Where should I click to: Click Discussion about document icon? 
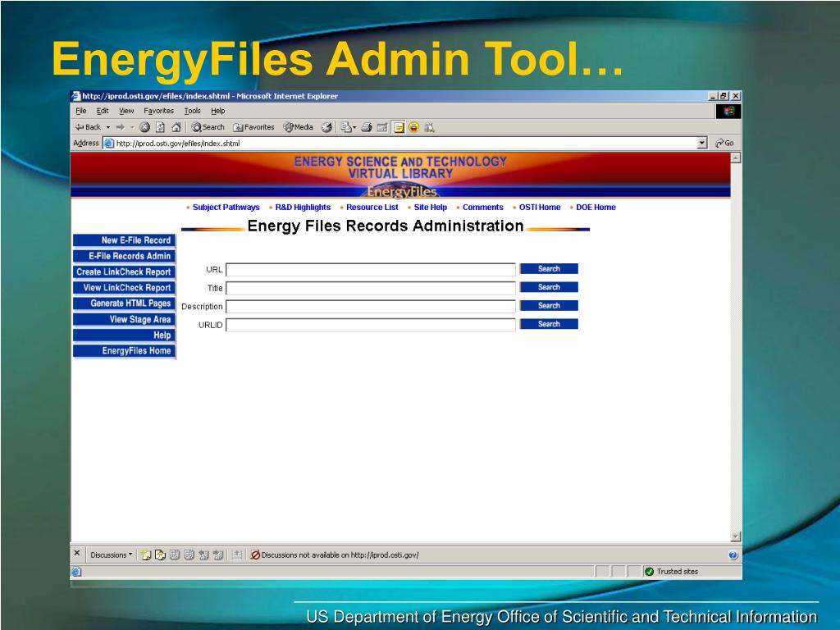[160, 555]
